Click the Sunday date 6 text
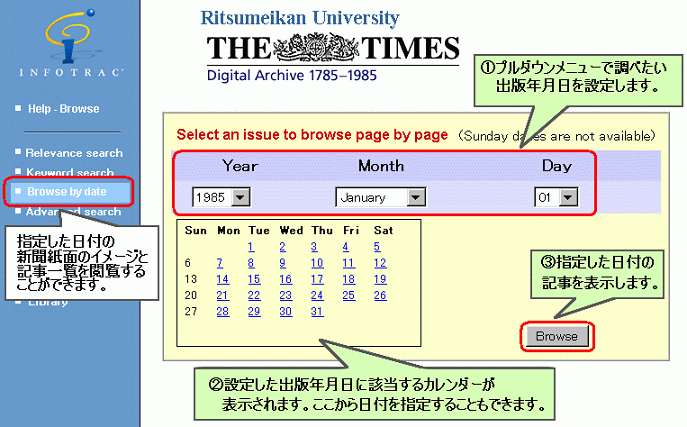This screenshot has height=427, width=687. (188, 263)
